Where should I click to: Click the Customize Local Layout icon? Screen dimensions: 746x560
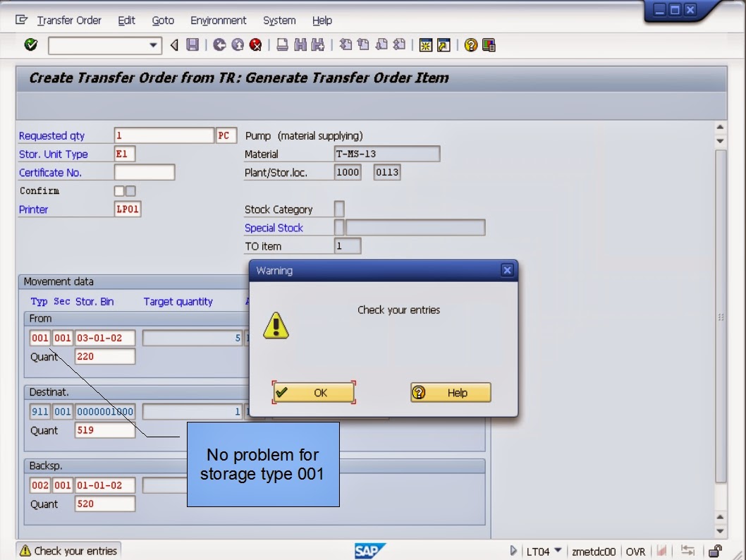(488, 44)
